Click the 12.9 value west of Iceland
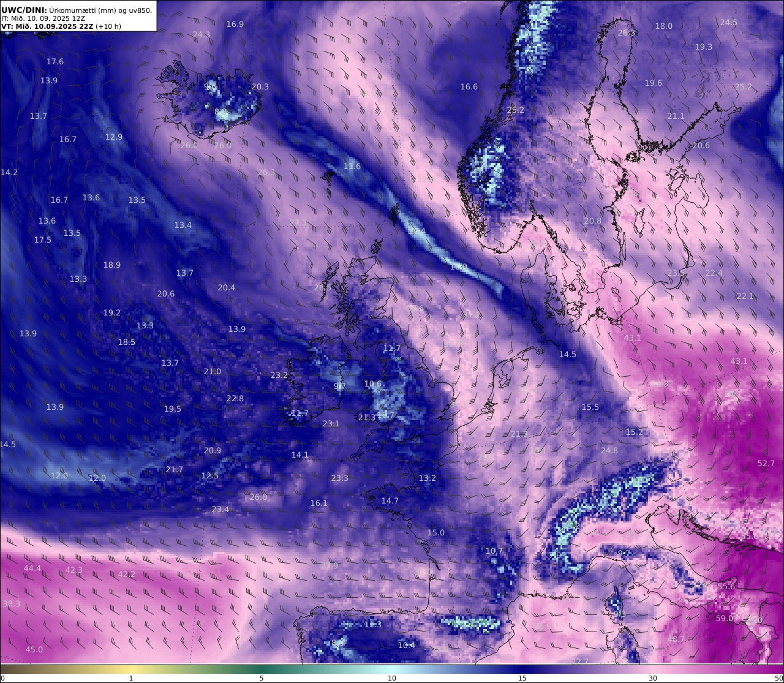Image resolution: width=784 pixels, height=683 pixels. pyautogui.click(x=114, y=137)
